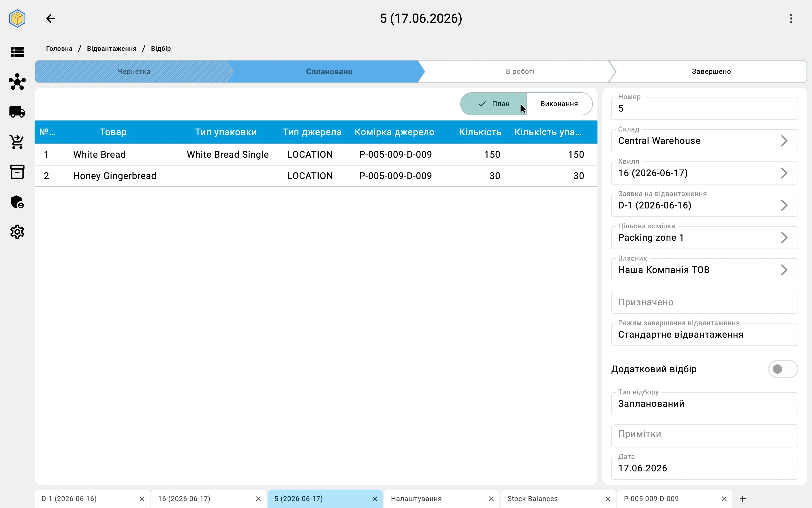Image resolution: width=812 pixels, height=508 pixels.
Task: Open the three-dot more options menu
Action: click(x=791, y=18)
